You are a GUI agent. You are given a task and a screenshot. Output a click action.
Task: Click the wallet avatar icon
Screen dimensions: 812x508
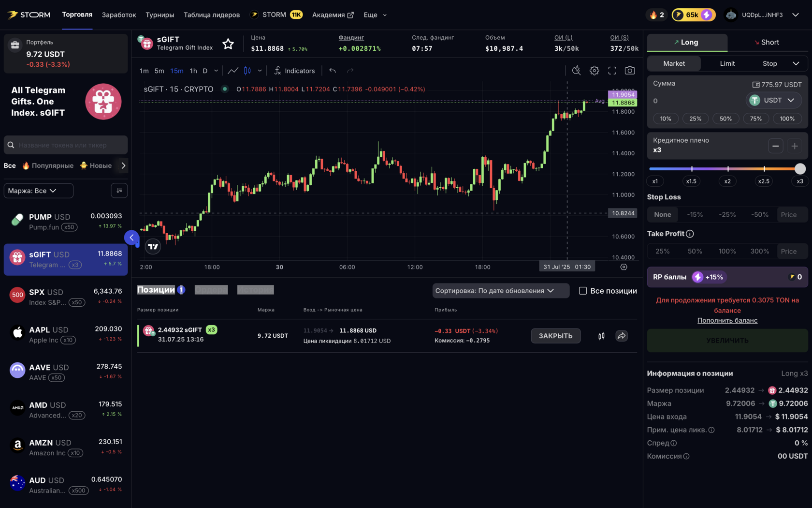[731, 15]
